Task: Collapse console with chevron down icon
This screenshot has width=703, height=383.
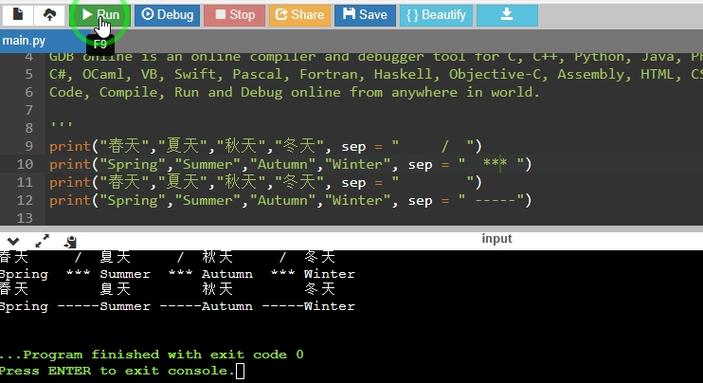Action: click(x=13, y=241)
